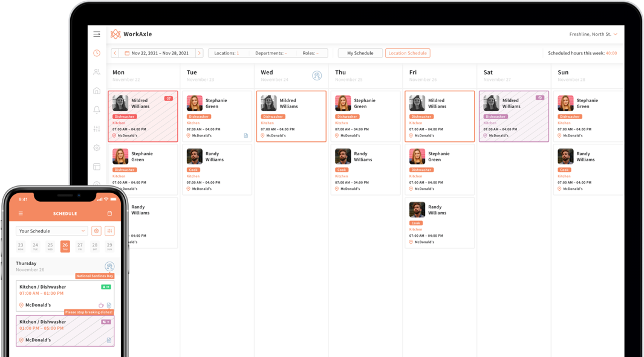The image size is (644, 357).
Task: Tap the purple badge on the 01:00 PM shift
Action: click(106, 322)
